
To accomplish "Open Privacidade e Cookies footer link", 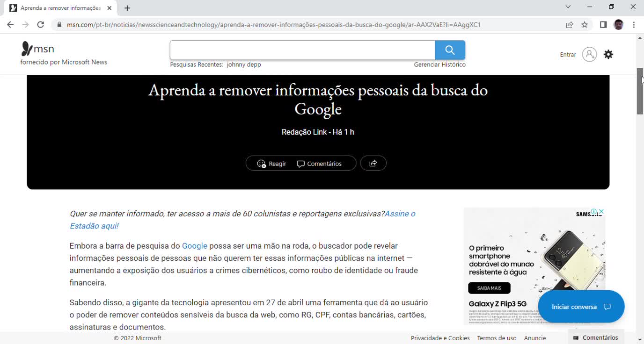I will [x=440, y=338].
